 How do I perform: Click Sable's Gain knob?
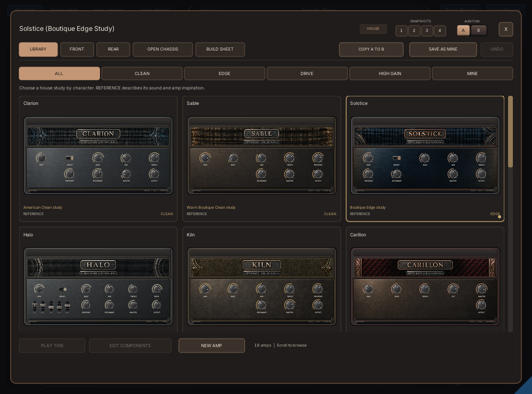pos(205,158)
